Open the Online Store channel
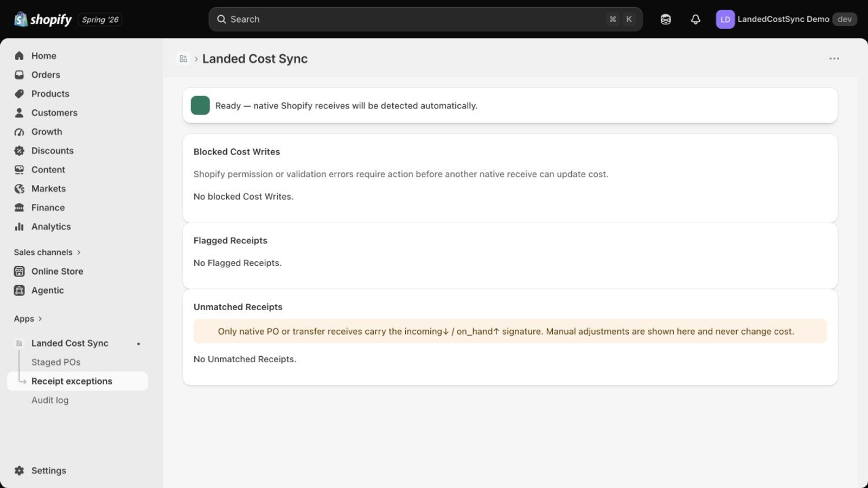Viewport: 868px width, 488px height. [57, 271]
